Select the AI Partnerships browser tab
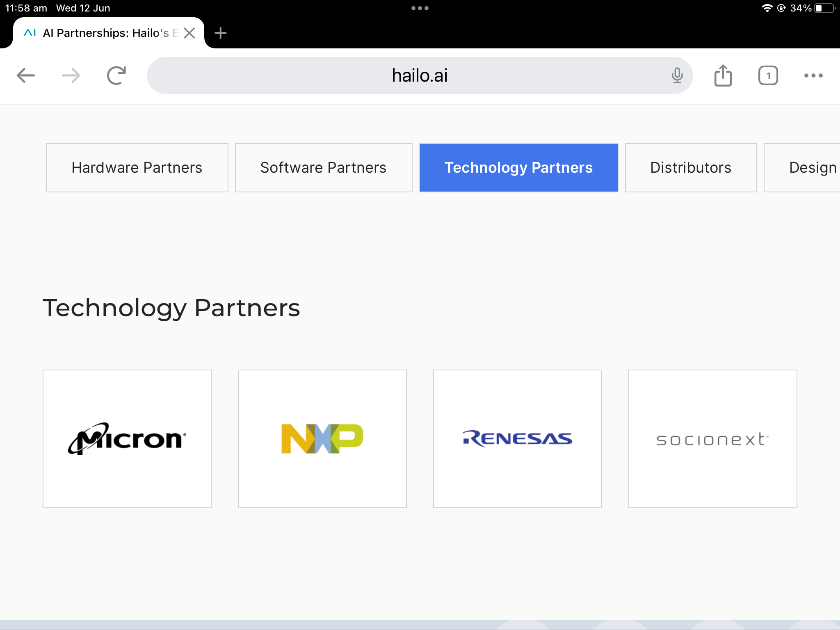Viewport: 840px width, 630px height. (109, 33)
